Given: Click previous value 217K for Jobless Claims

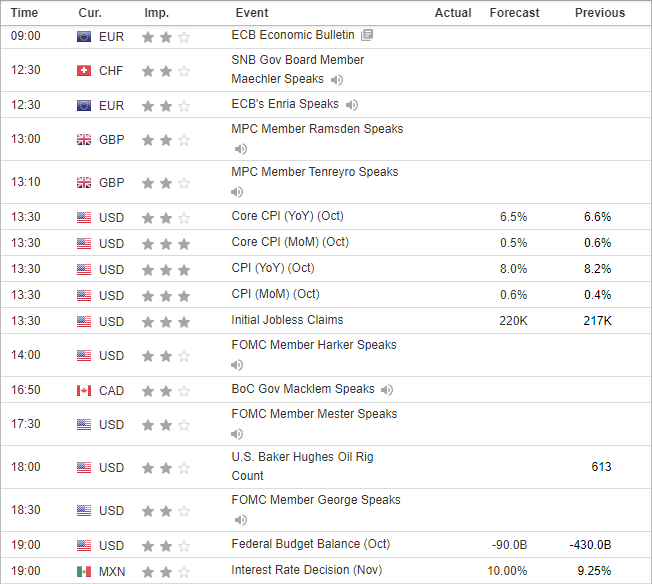Looking at the screenshot, I should tap(598, 321).
